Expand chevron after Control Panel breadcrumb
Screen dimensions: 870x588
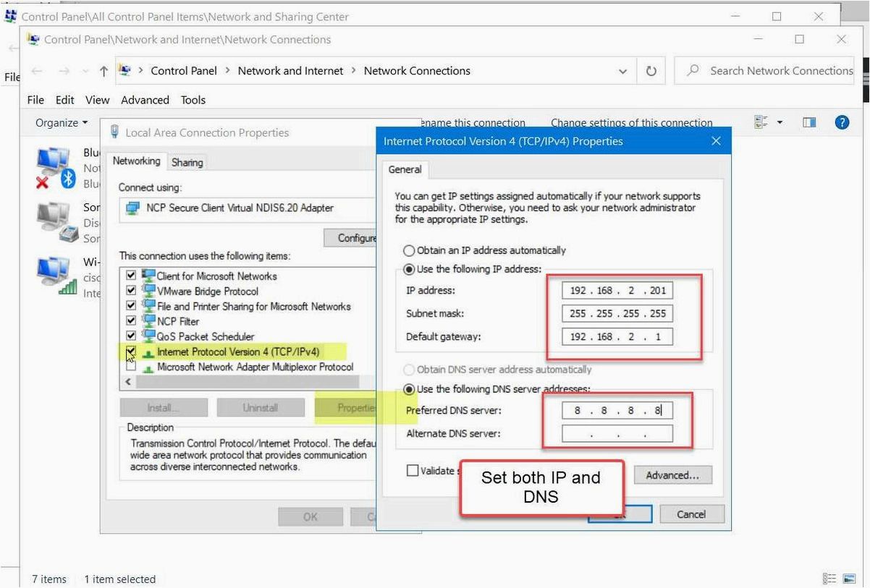click(x=227, y=71)
